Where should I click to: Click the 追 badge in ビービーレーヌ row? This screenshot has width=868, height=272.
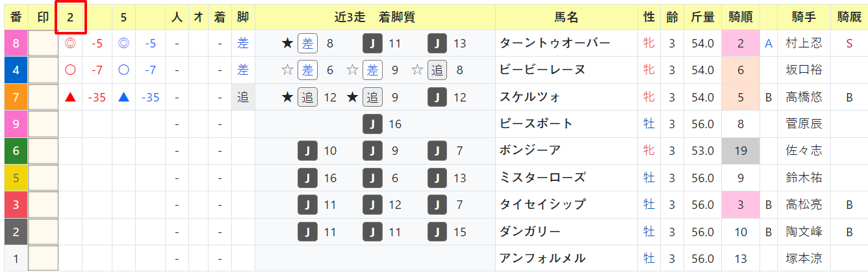(437, 70)
